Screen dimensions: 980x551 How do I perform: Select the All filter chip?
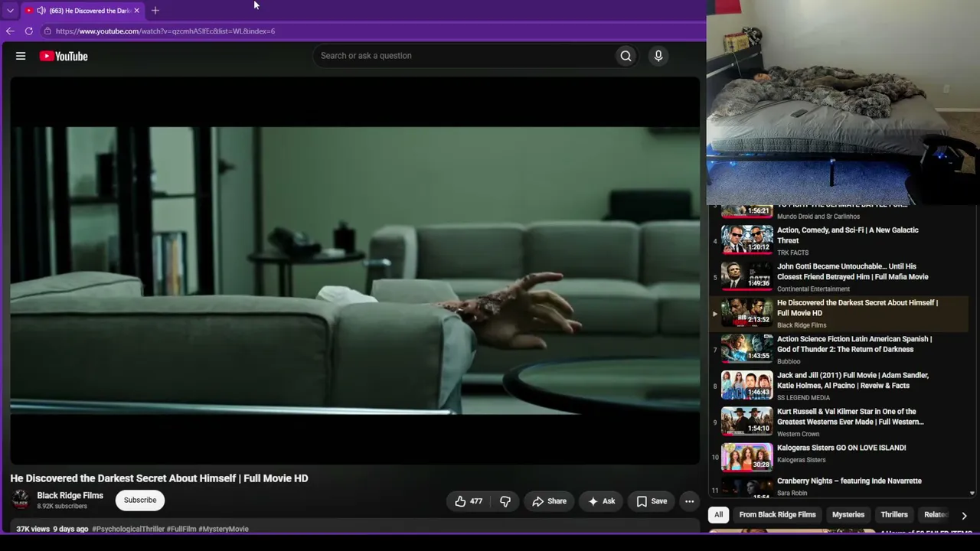(x=718, y=515)
